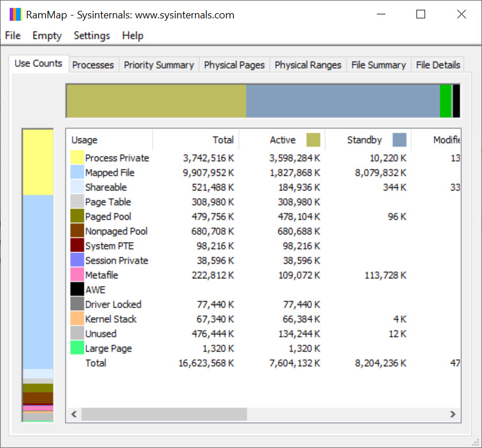The height and width of the screenshot is (448, 482).
Task: Click the pink Metafile swatch
Action: pyautogui.click(x=77, y=275)
